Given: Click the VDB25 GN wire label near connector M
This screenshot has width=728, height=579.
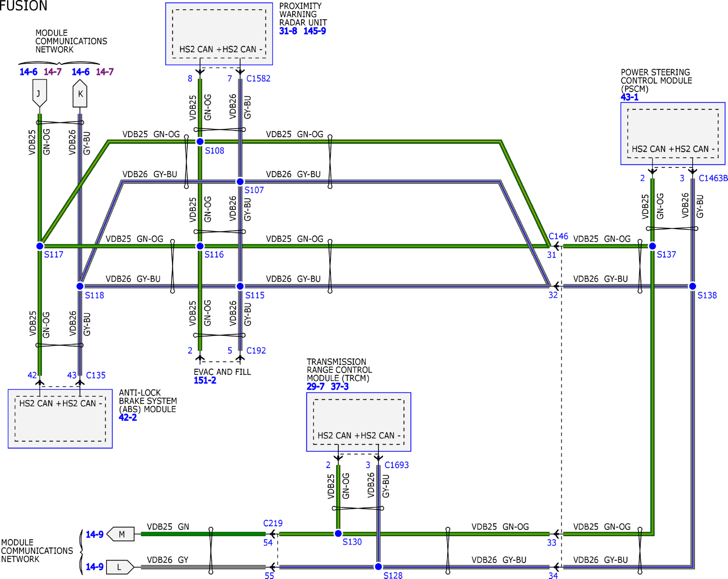Looking at the screenshot, I should point(168,527).
